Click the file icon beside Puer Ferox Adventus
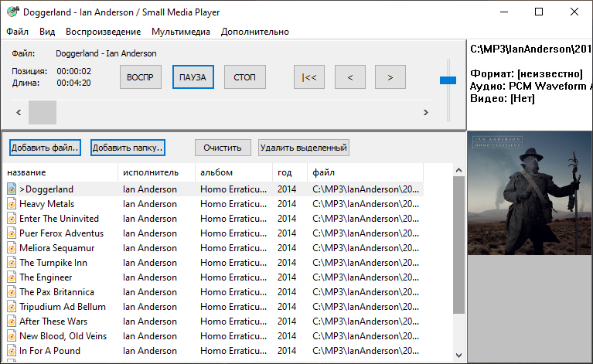This screenshot has width=593, height=364. [x=12, y=233]
